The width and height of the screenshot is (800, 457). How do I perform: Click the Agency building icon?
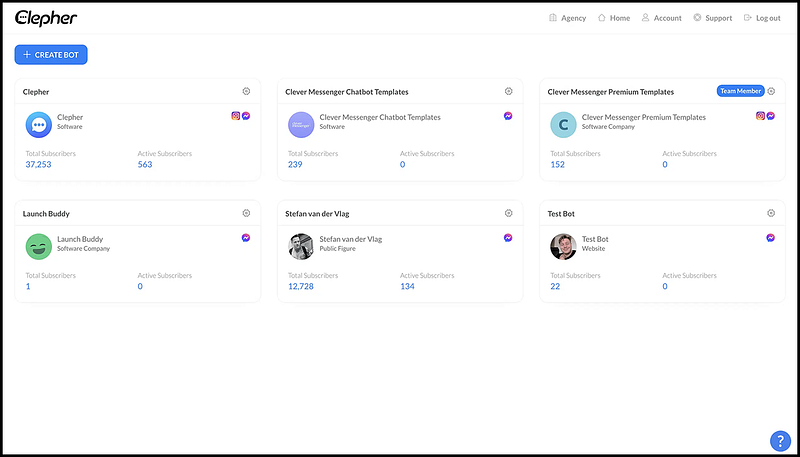pos(553,18)
